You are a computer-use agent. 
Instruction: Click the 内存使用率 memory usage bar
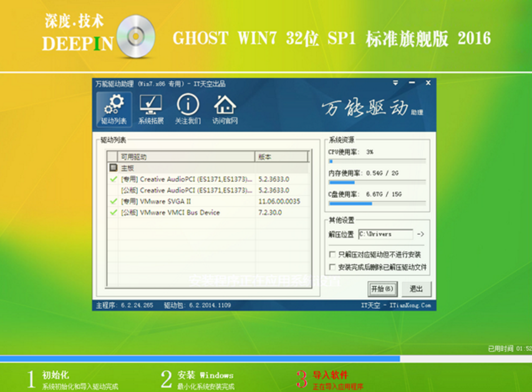point(377,183)
